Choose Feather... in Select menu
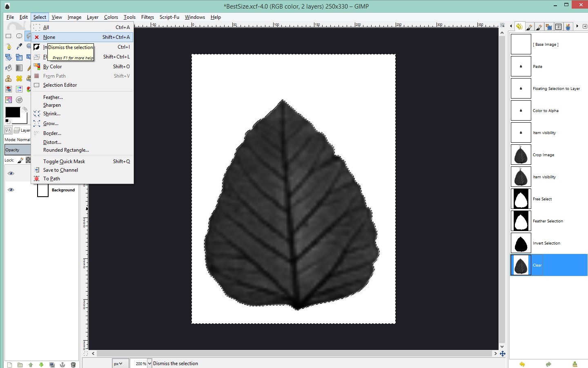This screenshot has width=588, height=368. click(x=82, y=97)
